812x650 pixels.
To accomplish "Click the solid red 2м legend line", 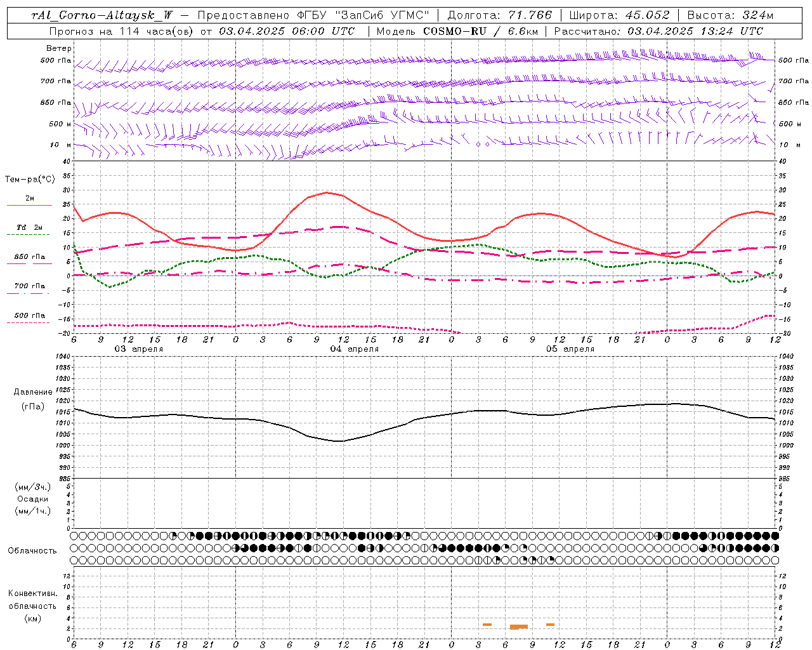I will tap(29, 205).
